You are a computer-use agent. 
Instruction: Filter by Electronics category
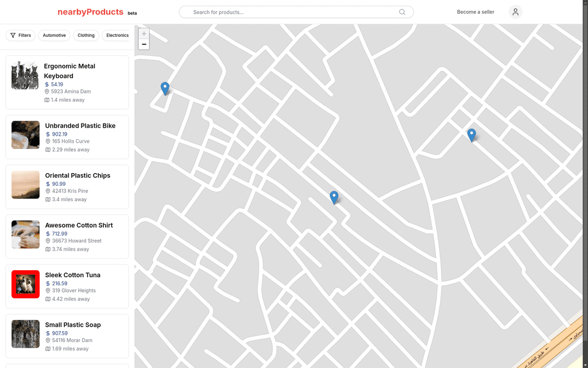[116, 35]
